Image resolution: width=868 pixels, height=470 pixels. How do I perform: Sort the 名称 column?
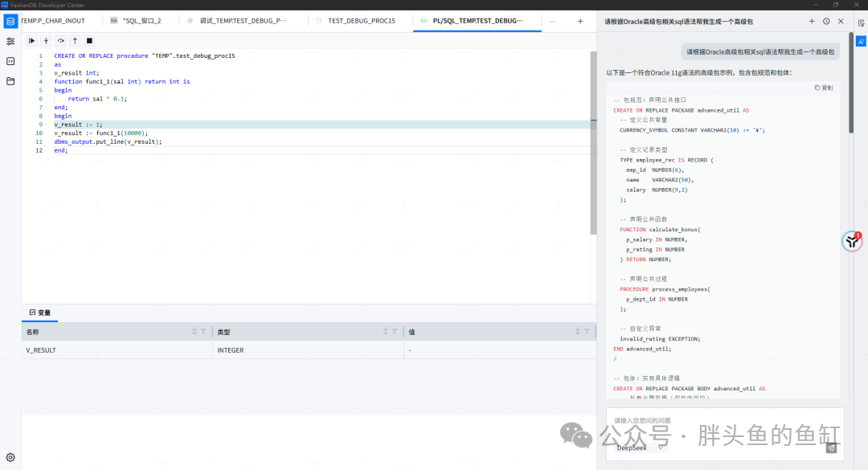[x=194, y=332]
